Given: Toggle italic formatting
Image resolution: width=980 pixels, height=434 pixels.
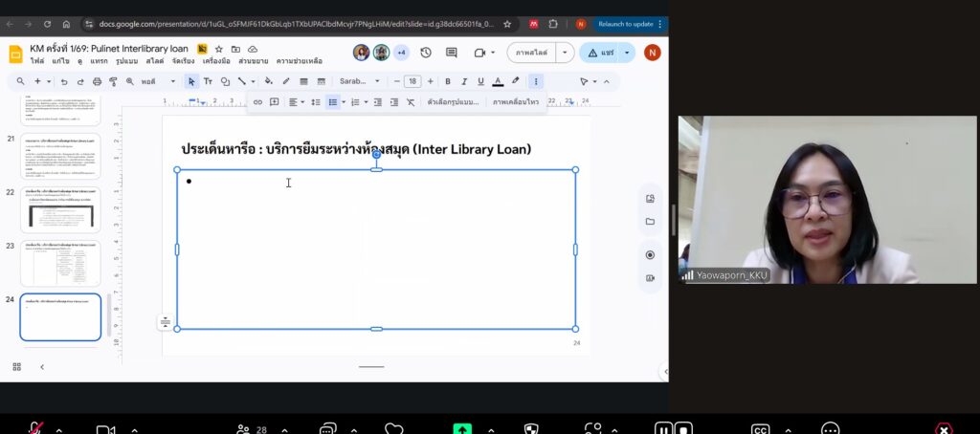Looking at the screenshot, I should (x=464, y=81).
